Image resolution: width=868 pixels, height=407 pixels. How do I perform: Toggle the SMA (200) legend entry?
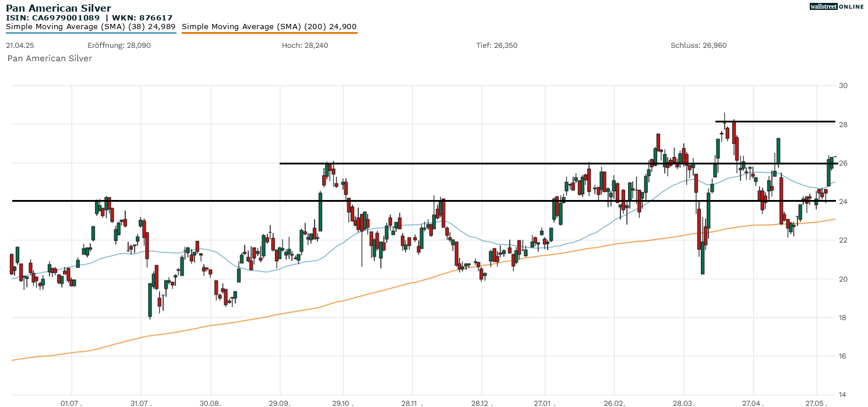(x=269, y=26)
